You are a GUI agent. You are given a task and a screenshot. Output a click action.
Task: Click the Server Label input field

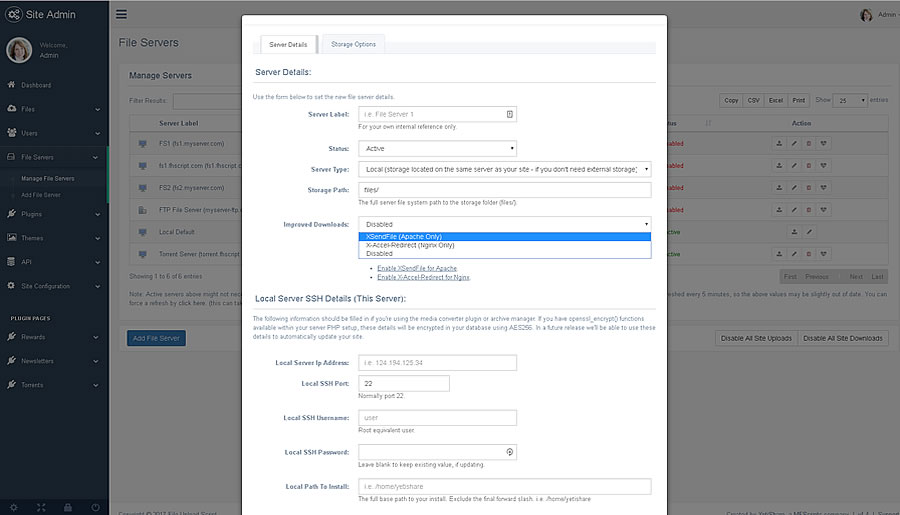437,114
